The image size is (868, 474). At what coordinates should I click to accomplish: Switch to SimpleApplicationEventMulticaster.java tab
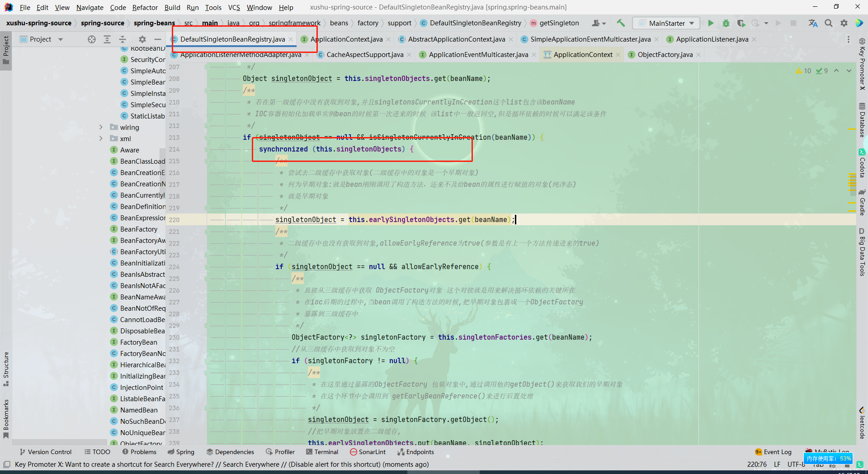tap(590, 39)
